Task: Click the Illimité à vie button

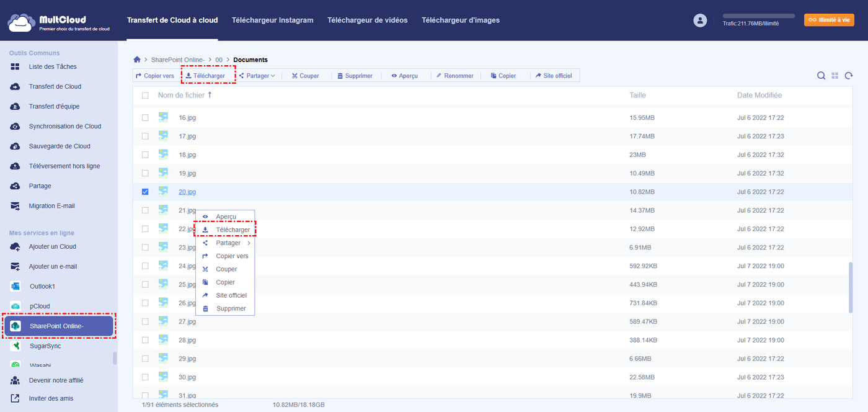Action: (829, 20)
